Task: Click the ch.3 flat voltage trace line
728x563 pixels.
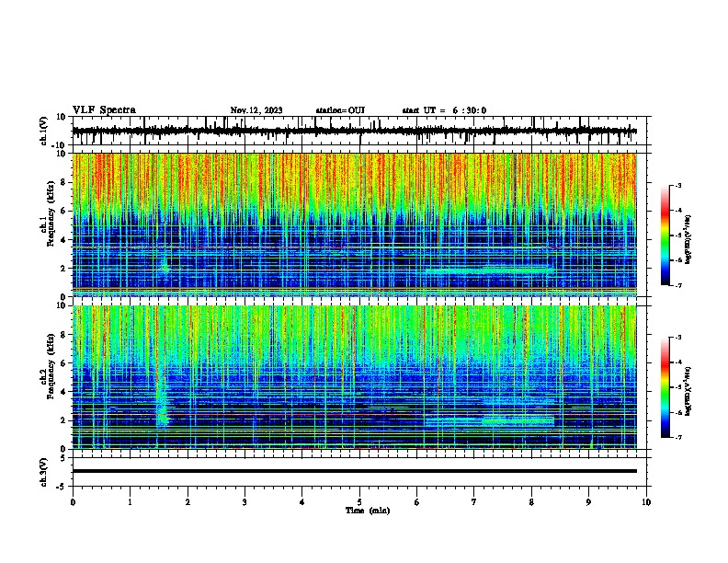Action: point(354,471)
